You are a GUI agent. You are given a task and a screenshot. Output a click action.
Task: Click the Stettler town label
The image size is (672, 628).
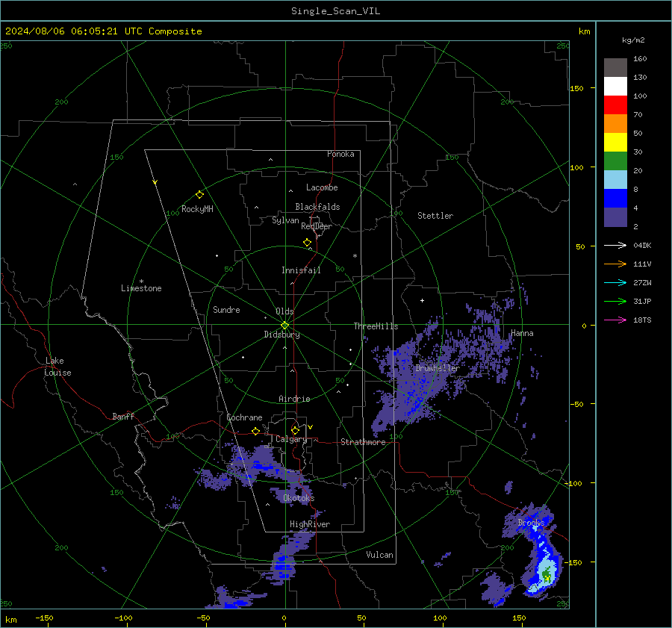(x=435, y=216)
